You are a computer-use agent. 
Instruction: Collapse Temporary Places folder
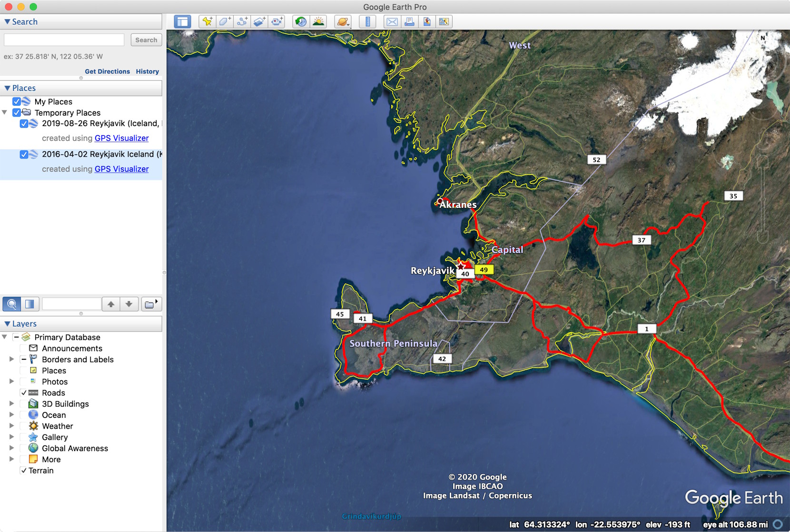point(5,112)
